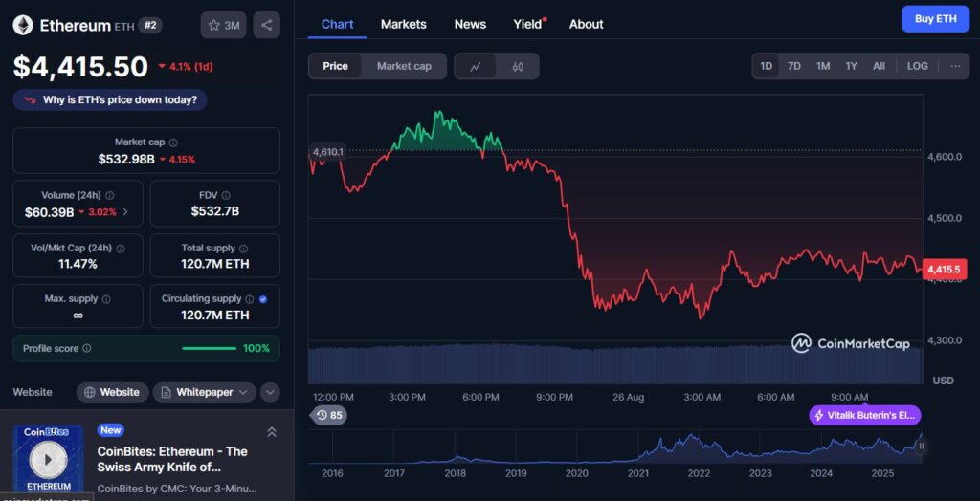The height and width of the screenshot is (501, 980).
Task: Switch to Yield tab
Action: pyautogui.click(x=529, y=24)
